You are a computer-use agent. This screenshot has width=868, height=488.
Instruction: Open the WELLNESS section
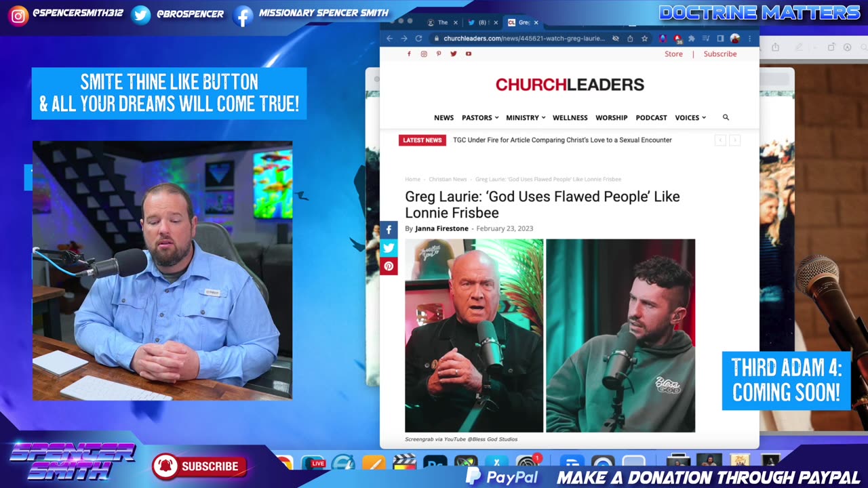[x=570, y=118]
